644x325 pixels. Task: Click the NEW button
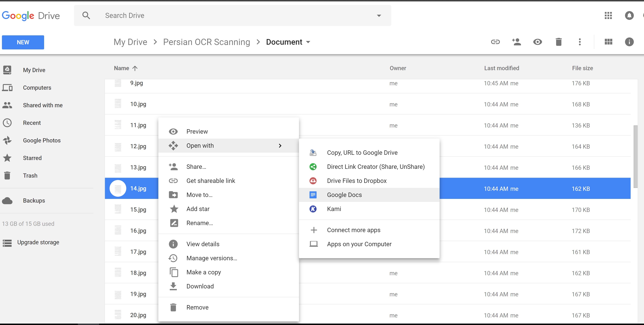tap(23, 42)
